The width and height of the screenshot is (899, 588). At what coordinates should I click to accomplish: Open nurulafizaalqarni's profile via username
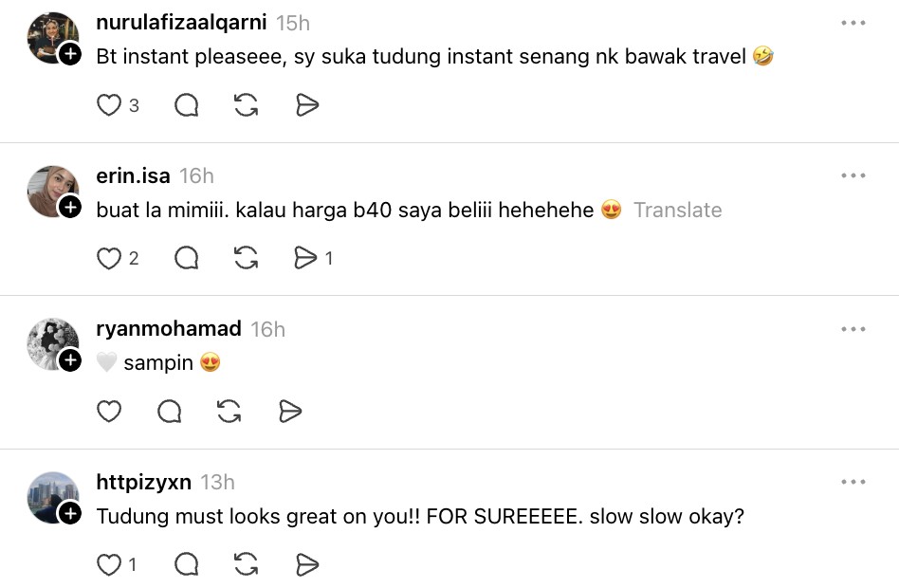(x=181, y=23)
